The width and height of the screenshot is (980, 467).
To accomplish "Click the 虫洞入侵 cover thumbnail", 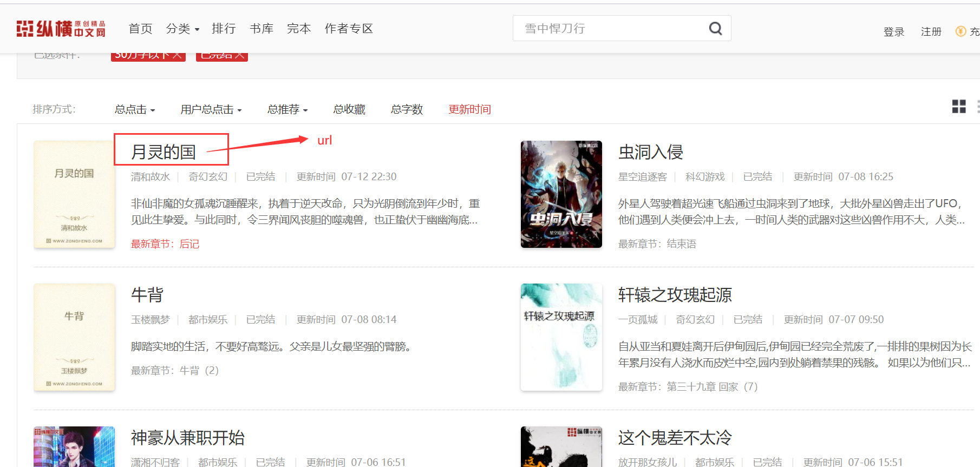I will point(561,194).
